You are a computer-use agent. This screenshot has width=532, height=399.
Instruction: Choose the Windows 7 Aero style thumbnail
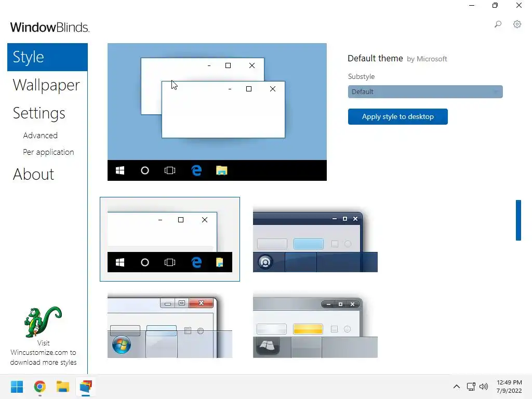point(170,326)
